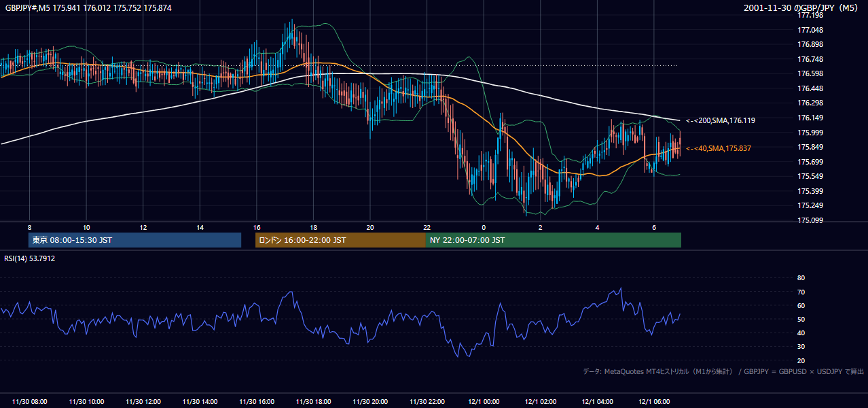Click hour tick 16 under the price chart
868x408 pixels.
pos(257,227)
